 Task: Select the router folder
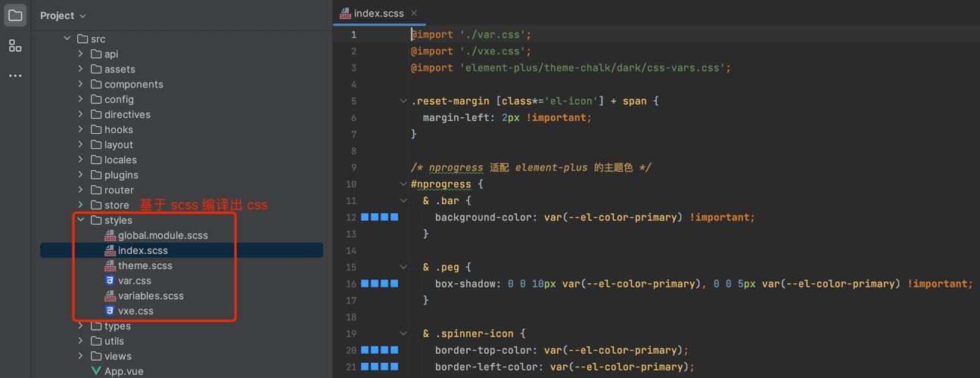[119, 190]
